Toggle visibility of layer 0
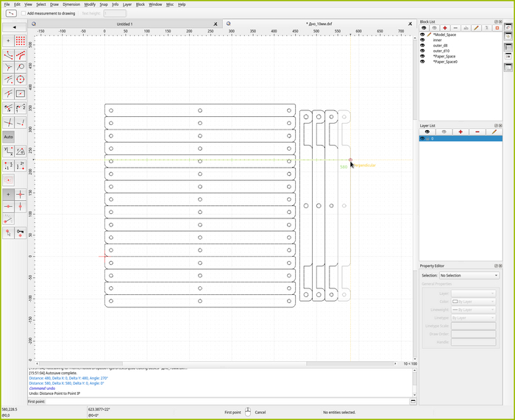Viewport: 515px width, 420px height. pyautogui.click(x=422, y=138)
